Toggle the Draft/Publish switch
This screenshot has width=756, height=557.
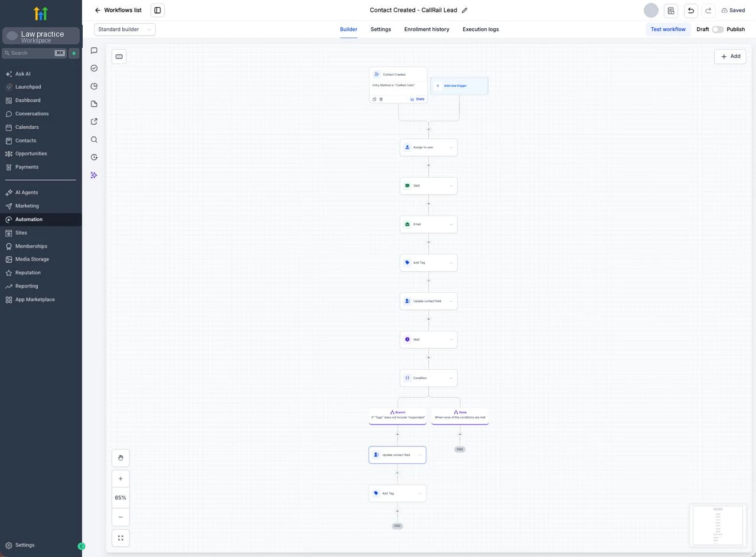(x=718, y=29)
